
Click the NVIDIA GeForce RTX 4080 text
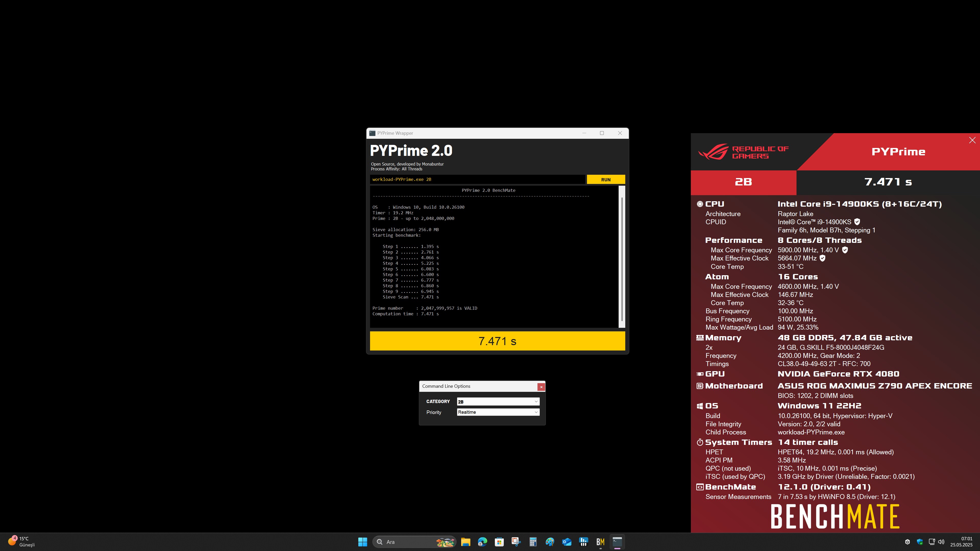click(838, 374)
